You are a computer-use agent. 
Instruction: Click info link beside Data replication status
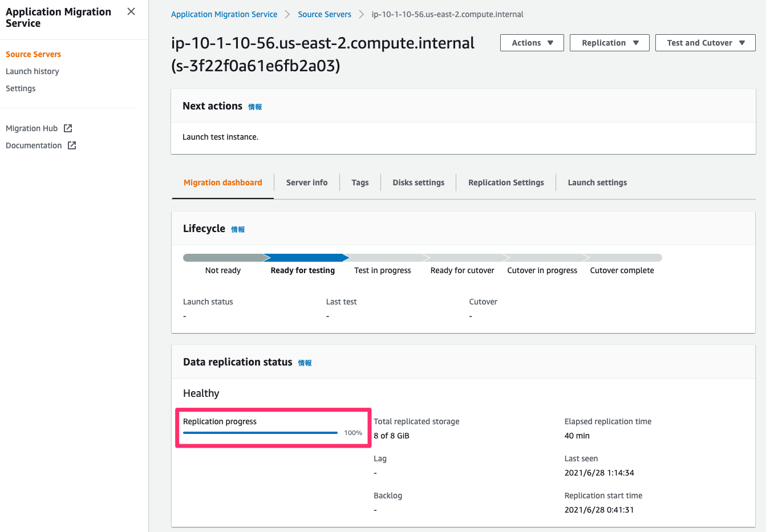pos(305,363)
